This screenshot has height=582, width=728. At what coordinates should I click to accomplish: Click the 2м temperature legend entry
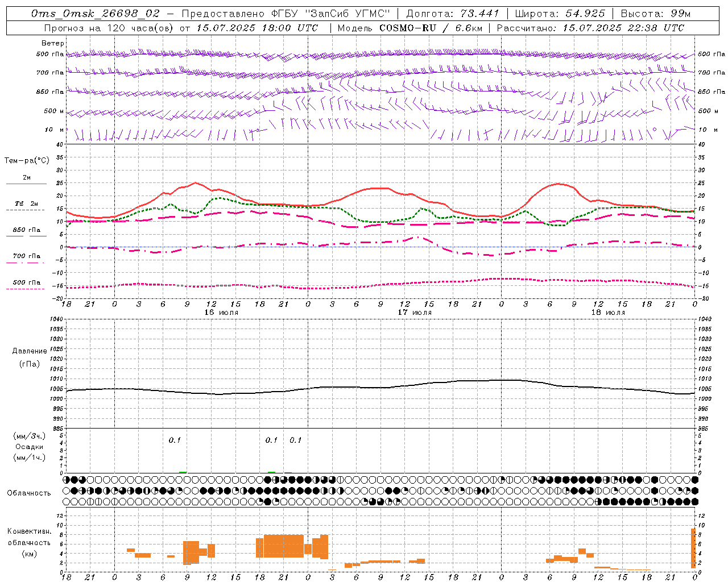tap(26, 178)
